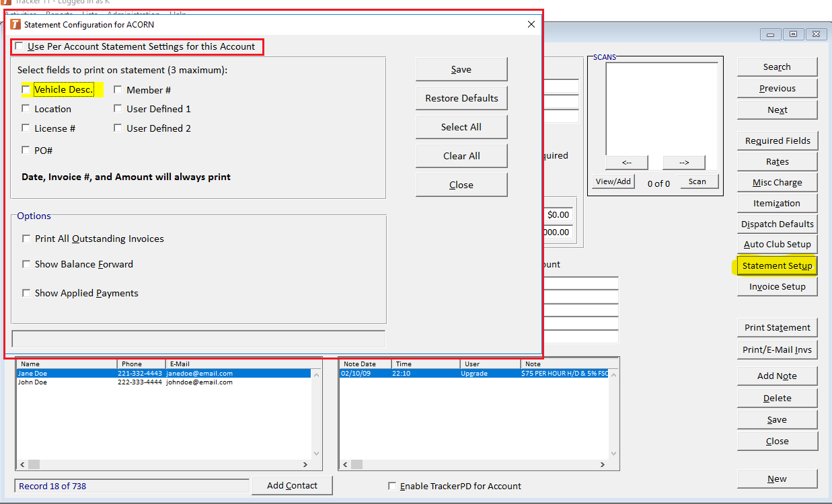Enable Show Balance Forward option

pos(26,264)
